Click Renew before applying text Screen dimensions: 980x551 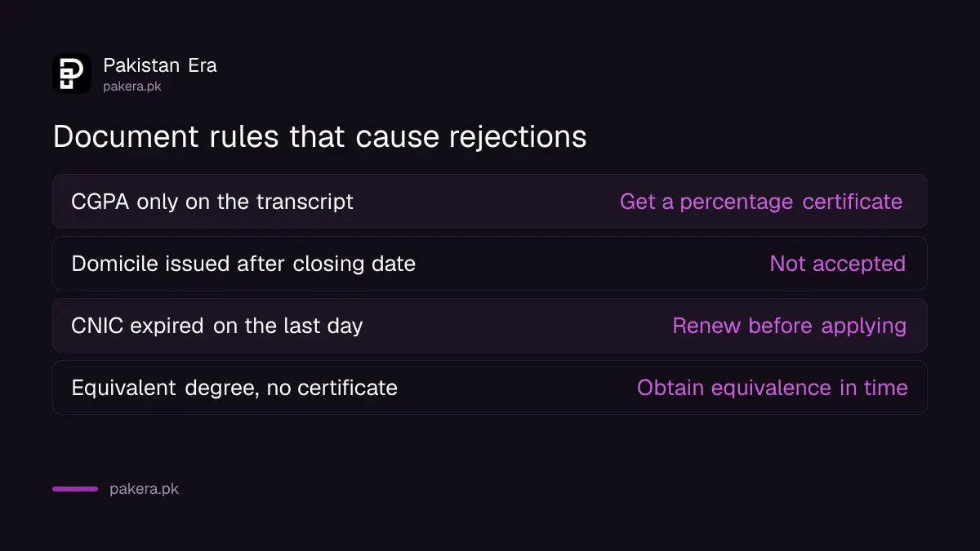(789, 326)
